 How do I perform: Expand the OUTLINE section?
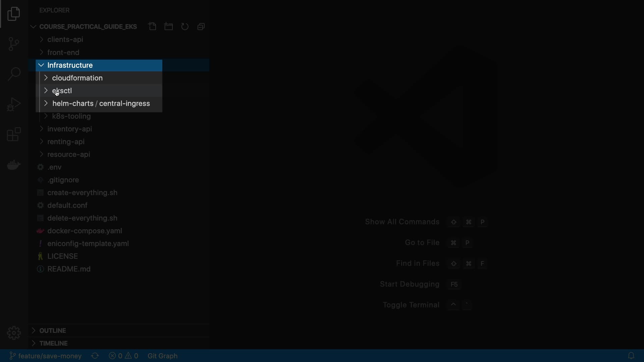[53, 330]
